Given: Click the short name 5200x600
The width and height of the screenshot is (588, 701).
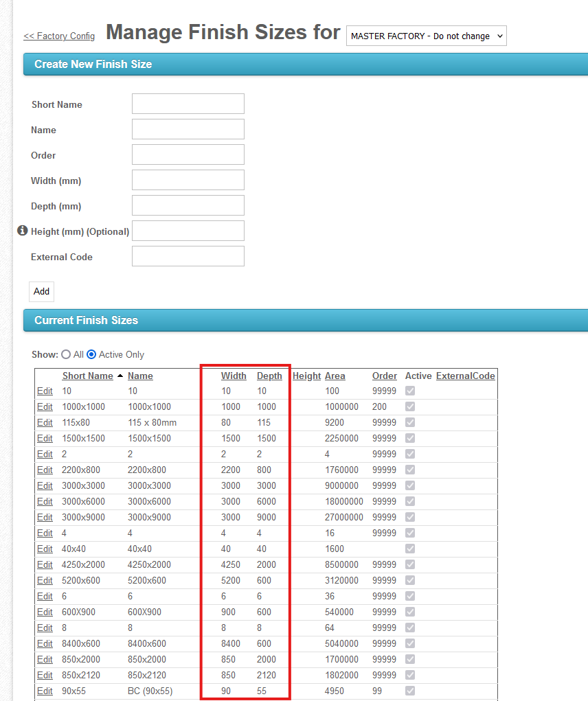Looking at the screenshot, I should tap(81, 580).
